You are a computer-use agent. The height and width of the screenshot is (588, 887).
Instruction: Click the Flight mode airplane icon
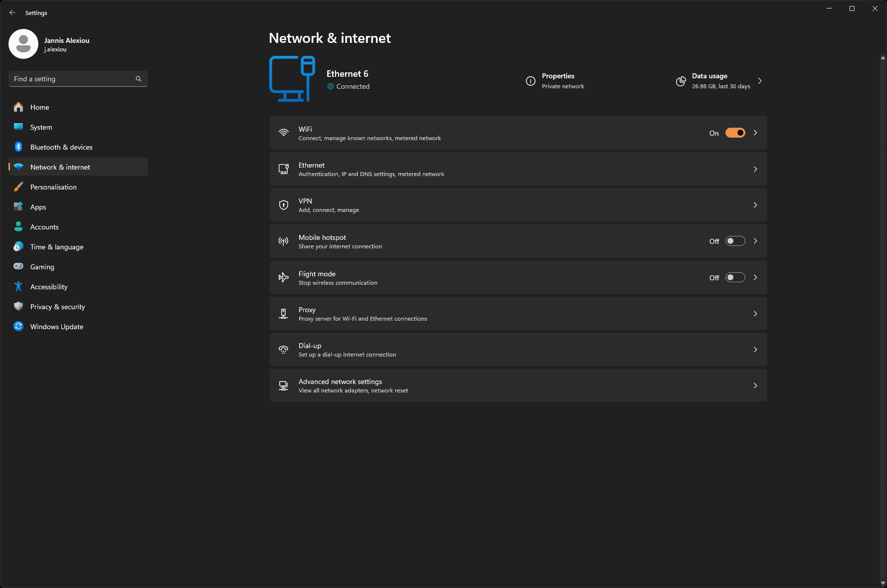pos(284,277)
